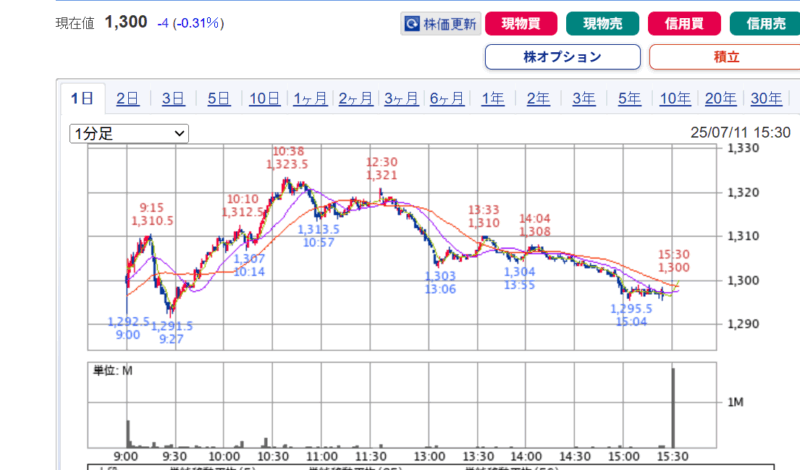Show the 1ヶ月 chart period
The height and width of the screenshot is (470, 800).
coord(310,98)
